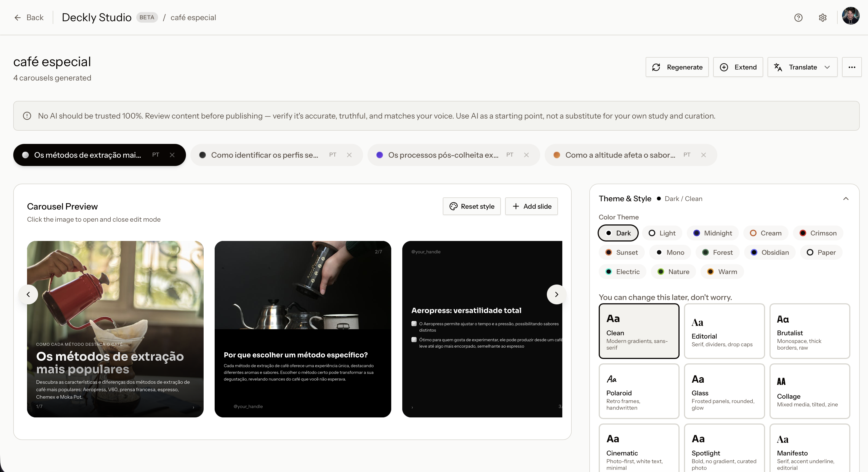Click the Regenerate button
868x472 pixels.
[677, 67]
